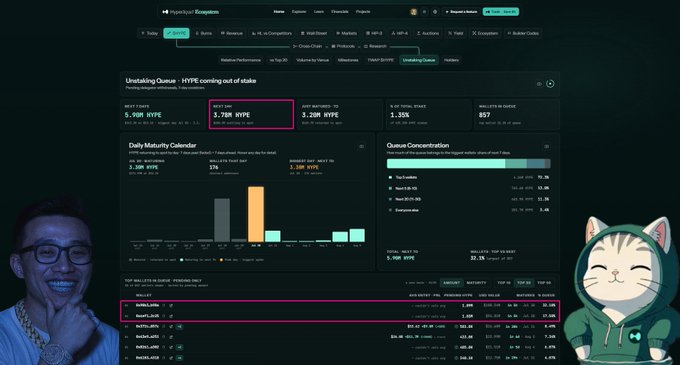The image size is (680, 365).
Task: Click the 1.35% of total stake value
Action: pyautogui.click(x=399, y=115)
